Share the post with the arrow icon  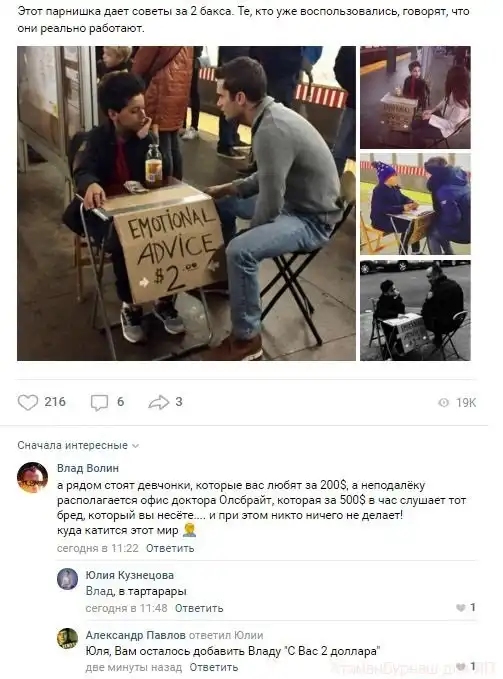point(158,402)
